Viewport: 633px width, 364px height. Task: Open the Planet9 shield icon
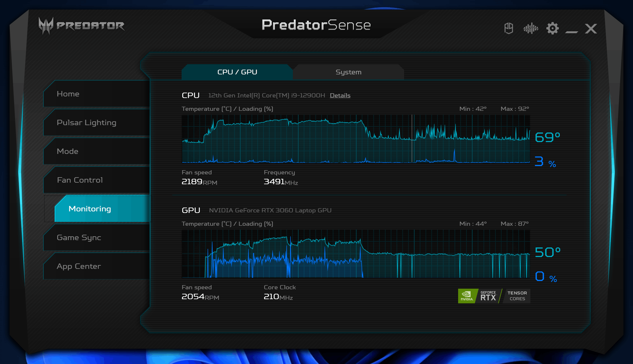coord(509,28)
